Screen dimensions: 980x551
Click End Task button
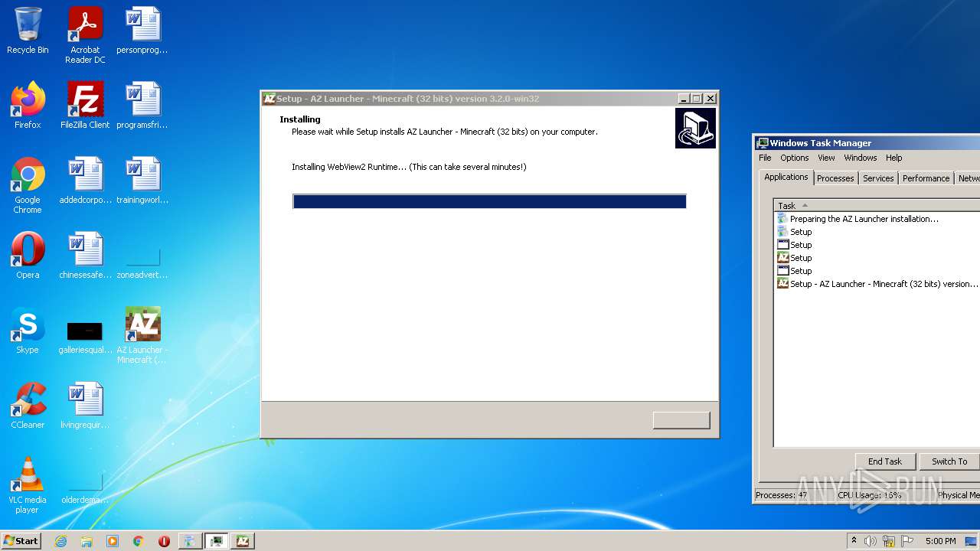(884, 461)
